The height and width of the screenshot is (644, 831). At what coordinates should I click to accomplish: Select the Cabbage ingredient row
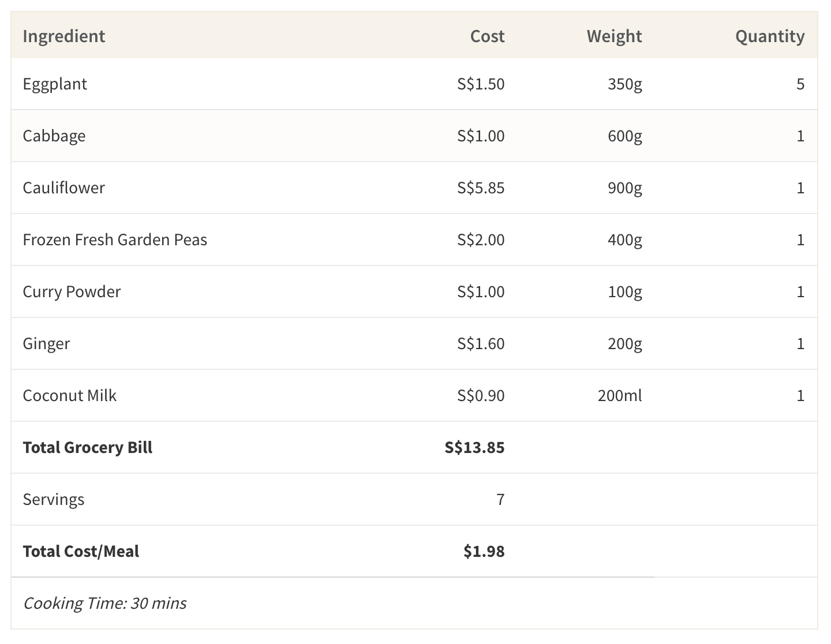pos(54,136)
